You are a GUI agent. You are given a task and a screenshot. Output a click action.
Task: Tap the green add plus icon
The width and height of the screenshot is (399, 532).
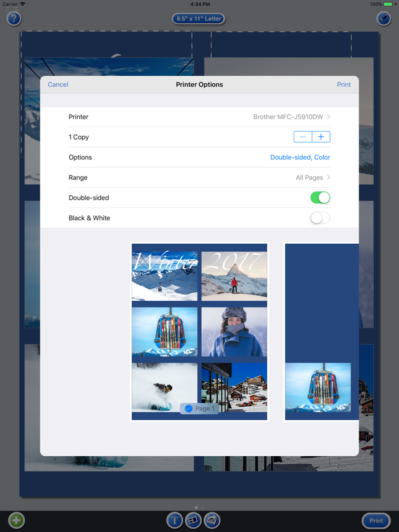coord(17,520)
